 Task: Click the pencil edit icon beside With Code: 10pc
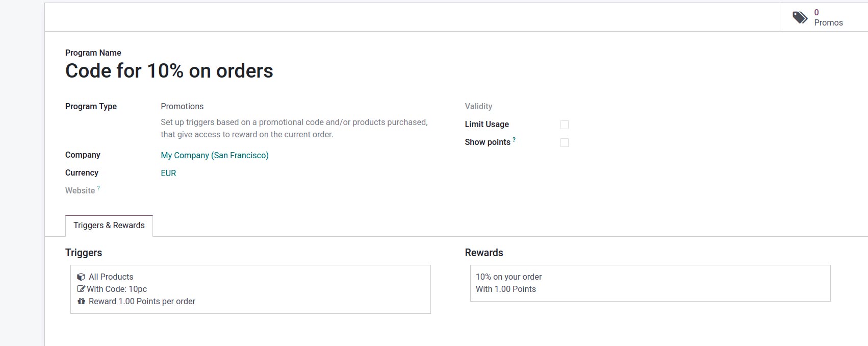pyautogui.click(x=81, y=289)
